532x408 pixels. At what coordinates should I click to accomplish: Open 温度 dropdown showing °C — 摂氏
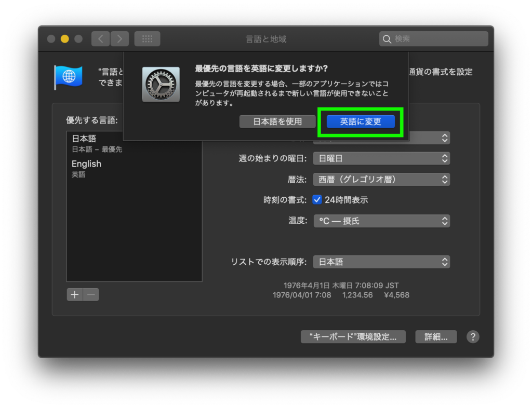click(x=381, y=221)
